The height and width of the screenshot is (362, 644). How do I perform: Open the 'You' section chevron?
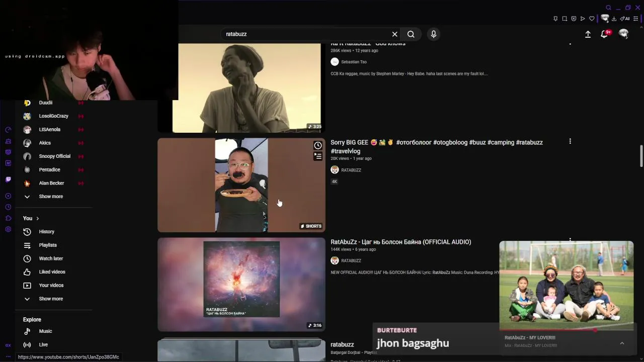37,218
